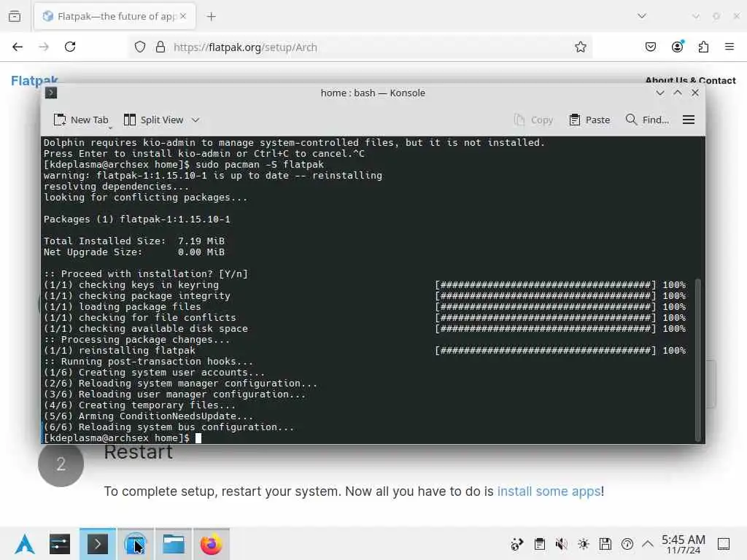Click Split View in Konsole toolbar
The image size is (747, 560).
(x=153, y=120)
